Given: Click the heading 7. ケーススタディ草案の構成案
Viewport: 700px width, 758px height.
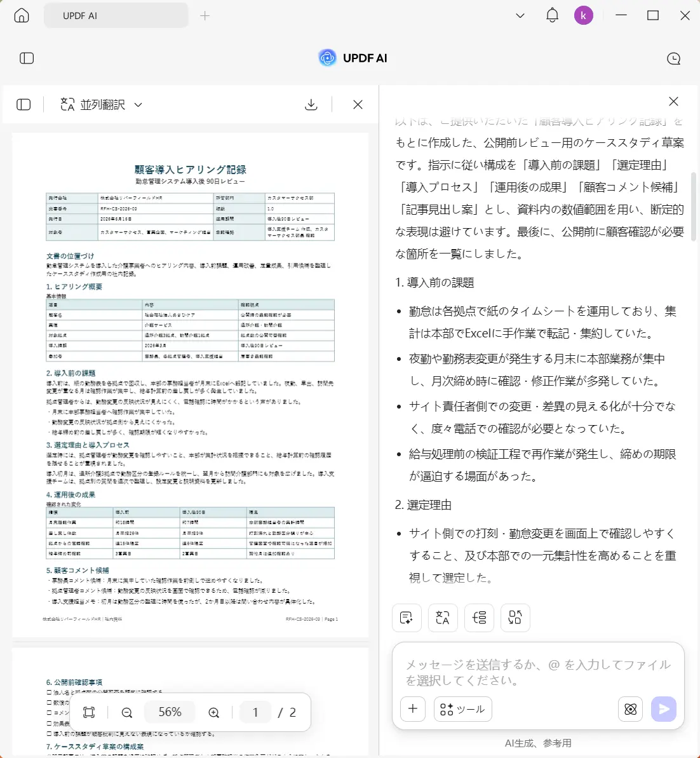Looking at the screenshot, I should (x=95, y=747).
